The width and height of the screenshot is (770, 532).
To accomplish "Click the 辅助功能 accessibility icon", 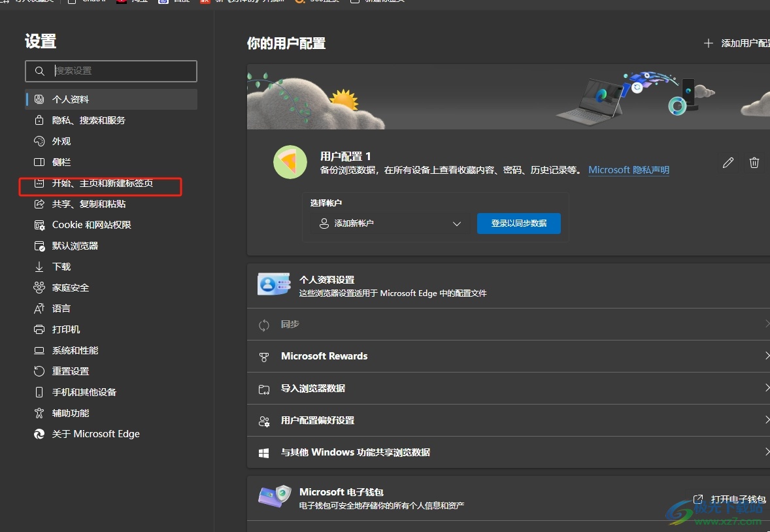I will click(x=39, y=413).
